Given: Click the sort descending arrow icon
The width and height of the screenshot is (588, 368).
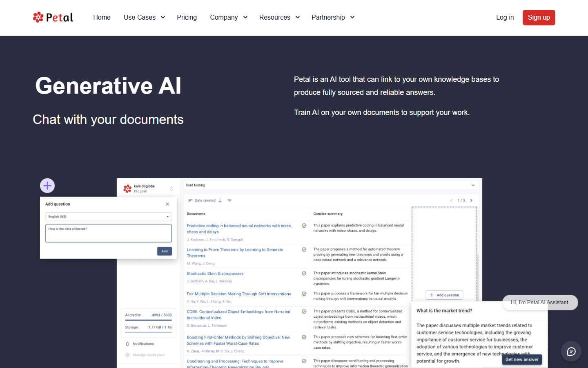Looking at the screenshot, I should (220, 200).
